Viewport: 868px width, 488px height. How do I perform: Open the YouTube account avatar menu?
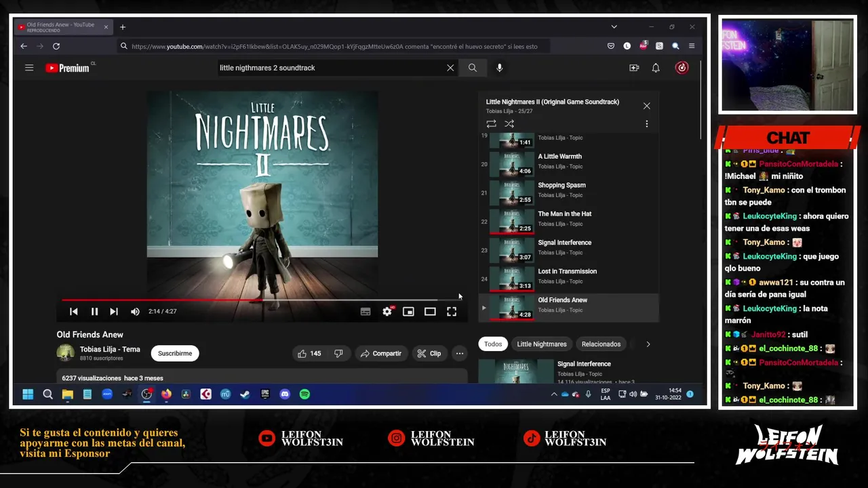[682, 68]
